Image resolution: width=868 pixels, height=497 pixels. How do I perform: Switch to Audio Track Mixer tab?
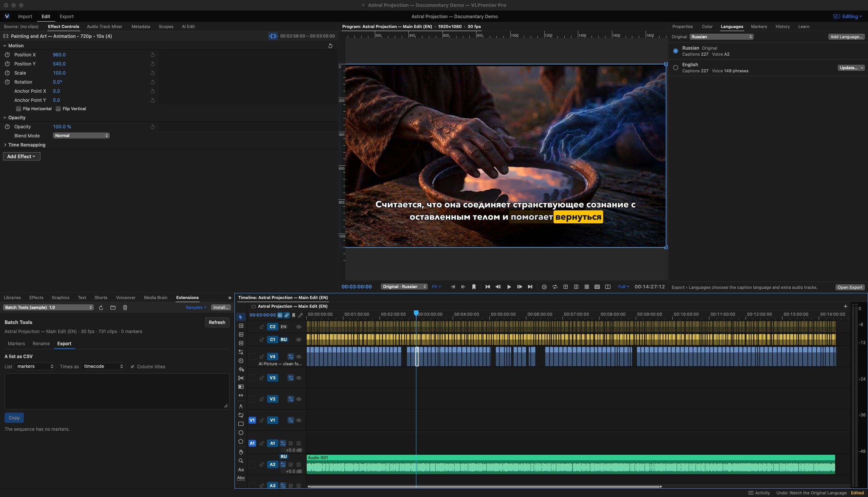click(104, 26)
